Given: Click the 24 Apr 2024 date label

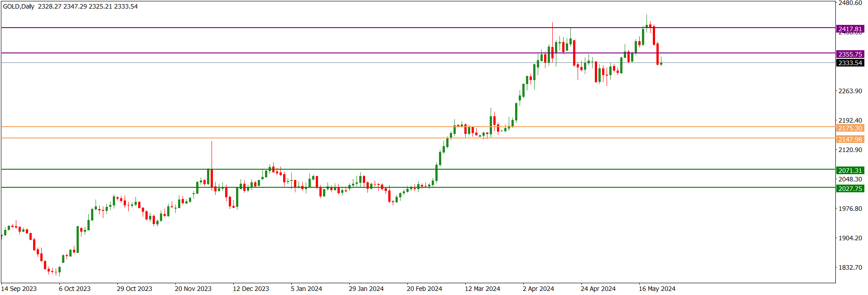Looking at the screenshot, I should tap(598, 289).
